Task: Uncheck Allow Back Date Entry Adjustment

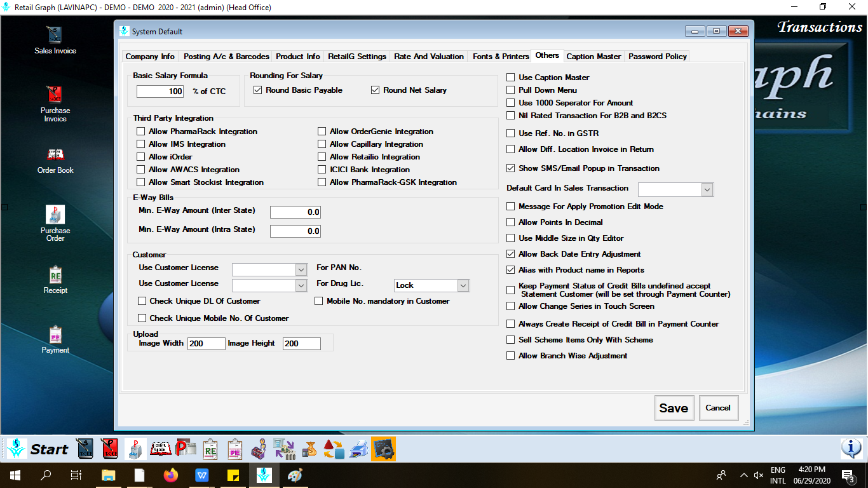Action: coord(510,254)
